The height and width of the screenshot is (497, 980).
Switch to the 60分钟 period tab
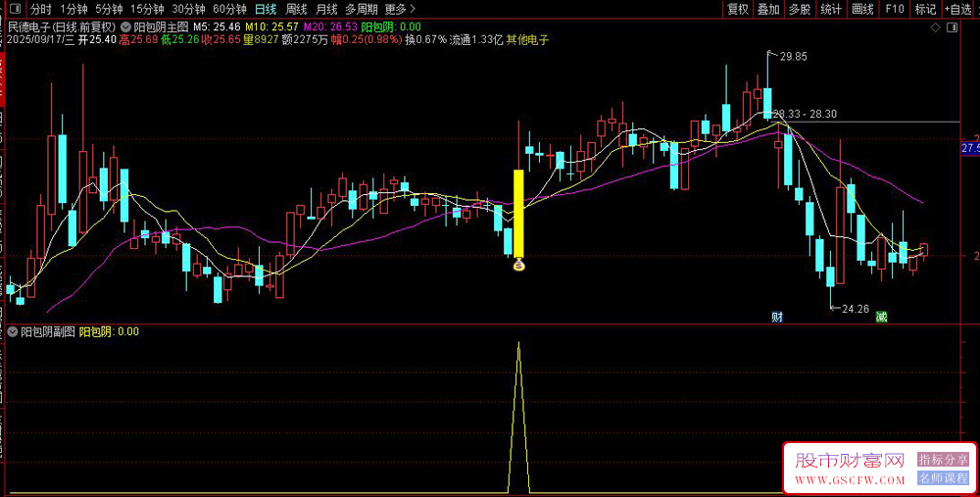pos(229,9)
